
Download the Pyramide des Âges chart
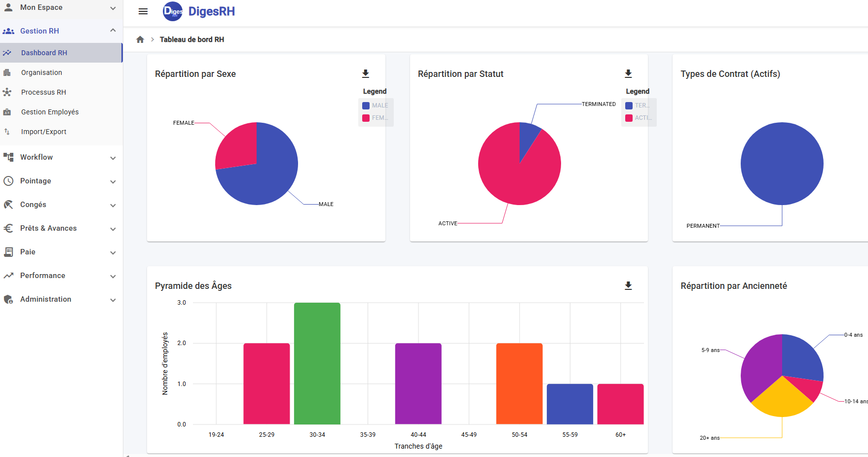pyautogui.click(x=629, y=285)
